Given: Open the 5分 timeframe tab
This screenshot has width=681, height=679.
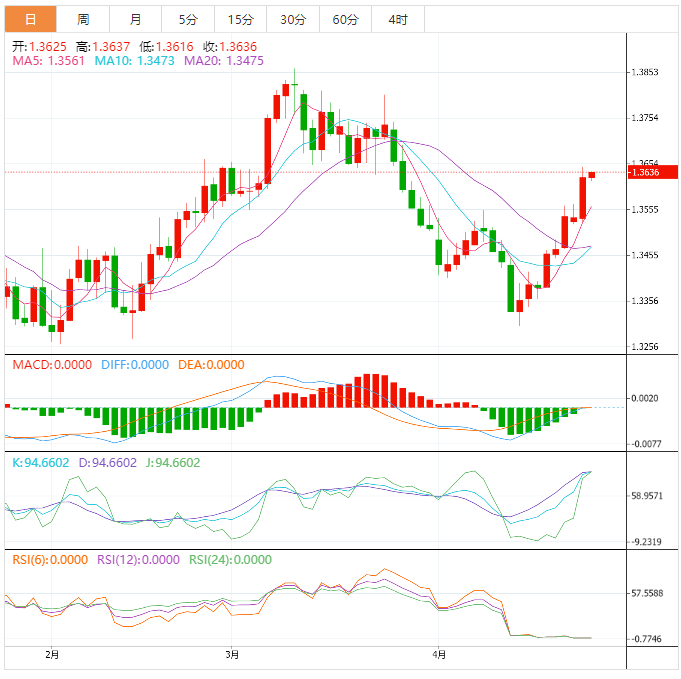Looking at the screenshot, I should click(x=188, y=19).
